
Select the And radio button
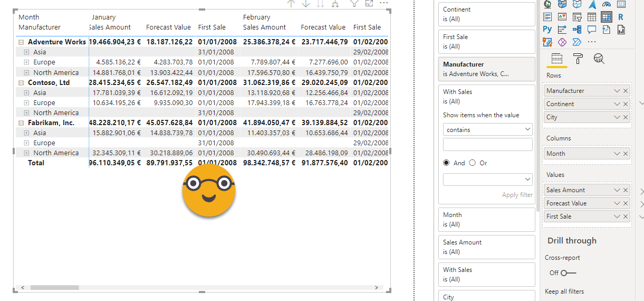pyautogui.click(x=447, y=163)
